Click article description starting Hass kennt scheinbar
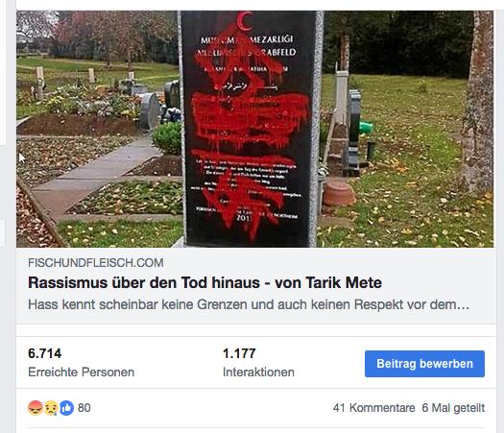This screenshot has width=504, height=433. point(249,304)
